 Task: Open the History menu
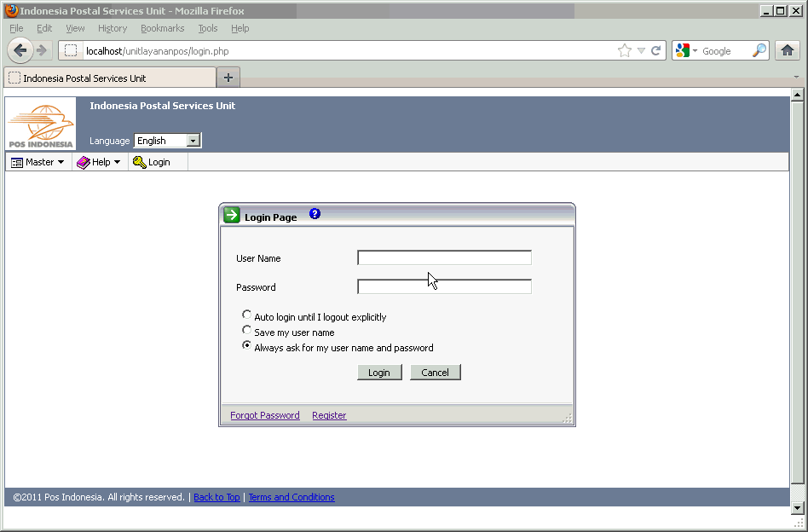coord(112,28)
